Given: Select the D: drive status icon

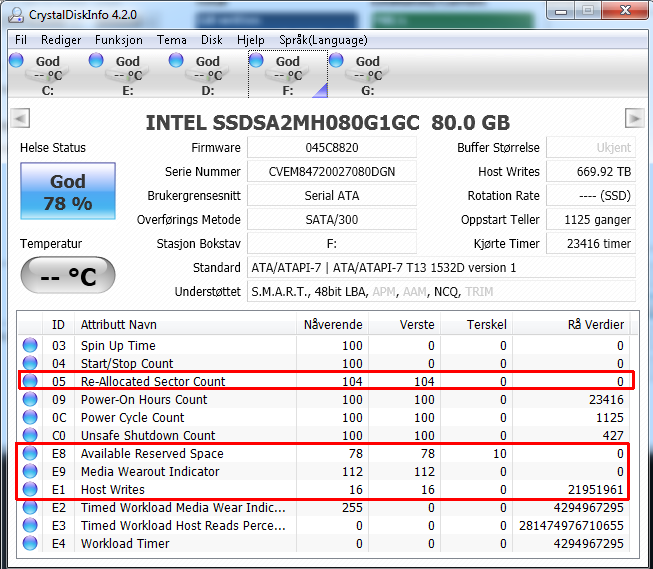Looking at the screenshot, I should [176, 60].
